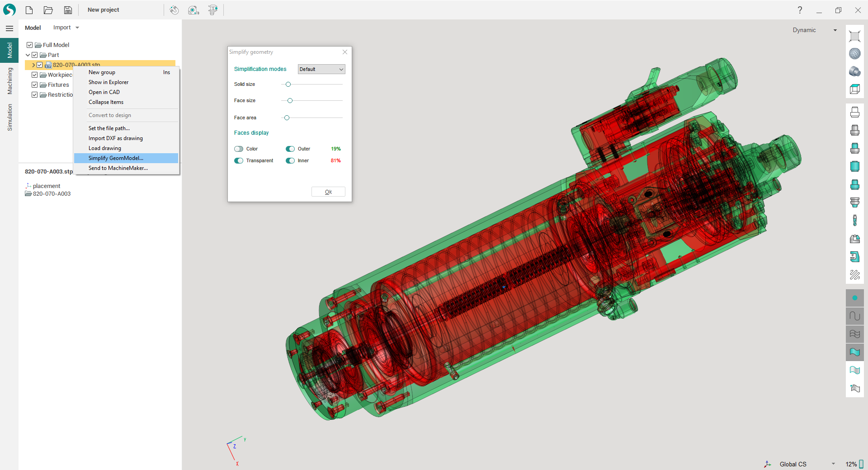Image resolution: width=868 pixels, height=470 pixels.
Task: Toggle the teal machine visibility icon
Action: 854,257
